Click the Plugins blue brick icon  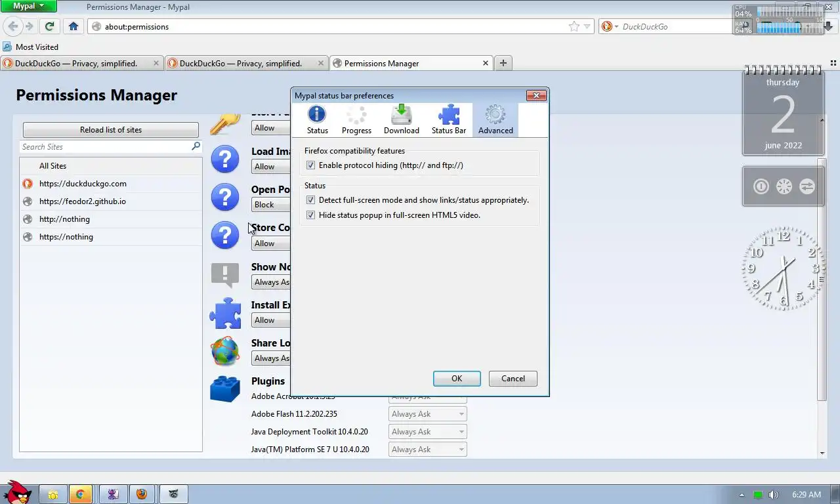pyautogui.click(x=225, y=388)
